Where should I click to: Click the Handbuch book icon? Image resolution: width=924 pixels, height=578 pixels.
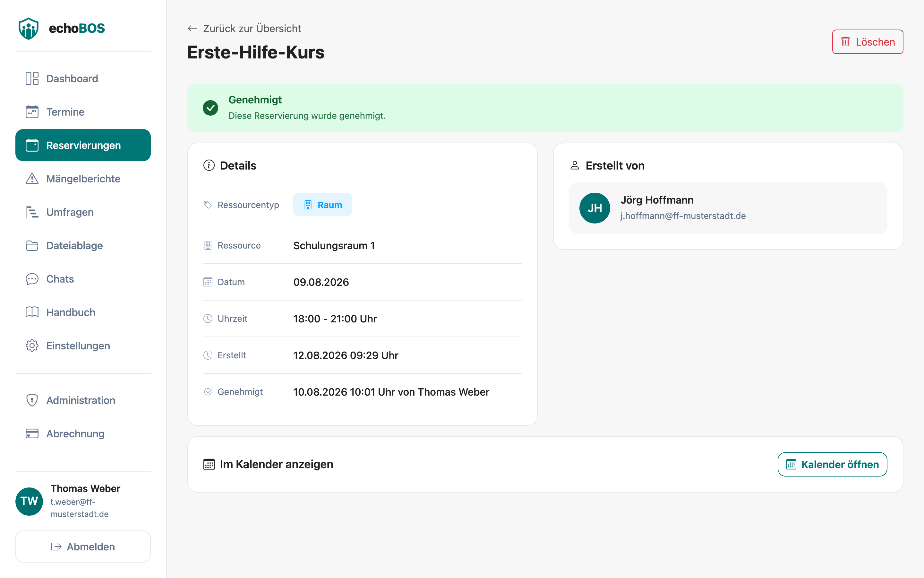click(x=32, y=312)
